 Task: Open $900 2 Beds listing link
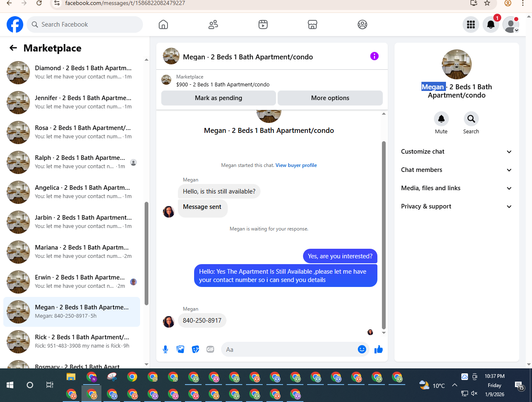[x=223, y=85]
